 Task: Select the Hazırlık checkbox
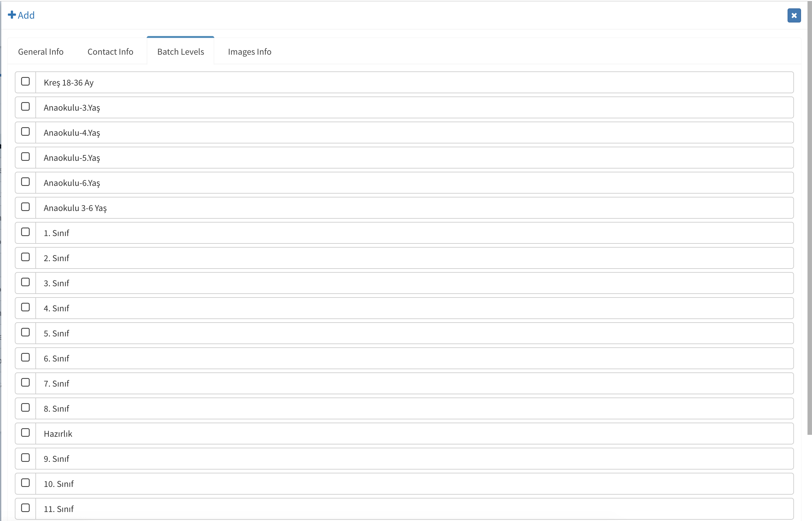25,433
